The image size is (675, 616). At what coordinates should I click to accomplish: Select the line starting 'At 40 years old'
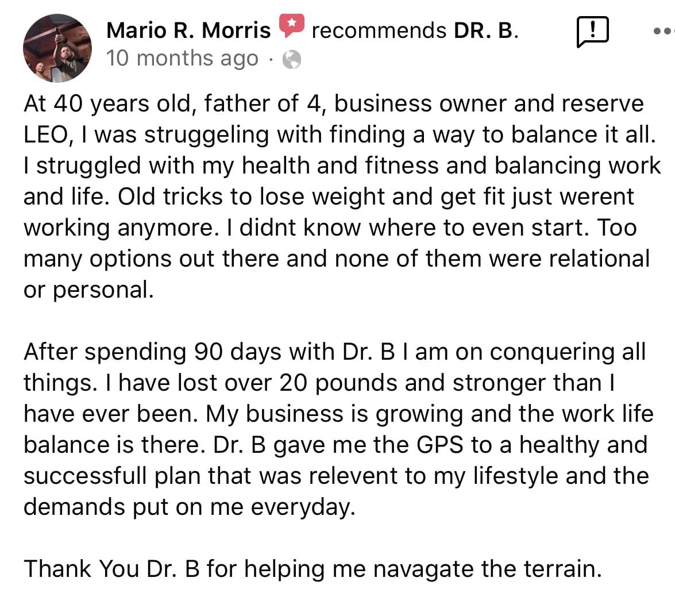click(334, 104)
